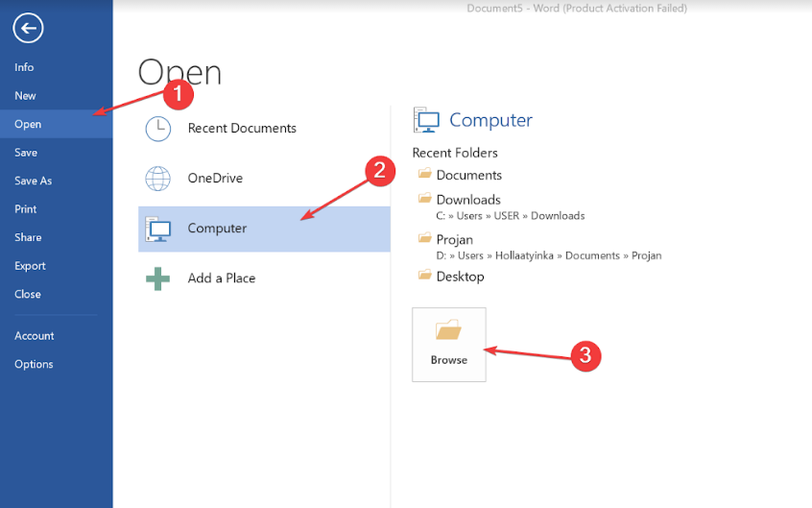This screenshot has width=812, height=508.
Task: Click the Recent Documents clock icon
Action: pyautogui.click(x=158, y=129)
